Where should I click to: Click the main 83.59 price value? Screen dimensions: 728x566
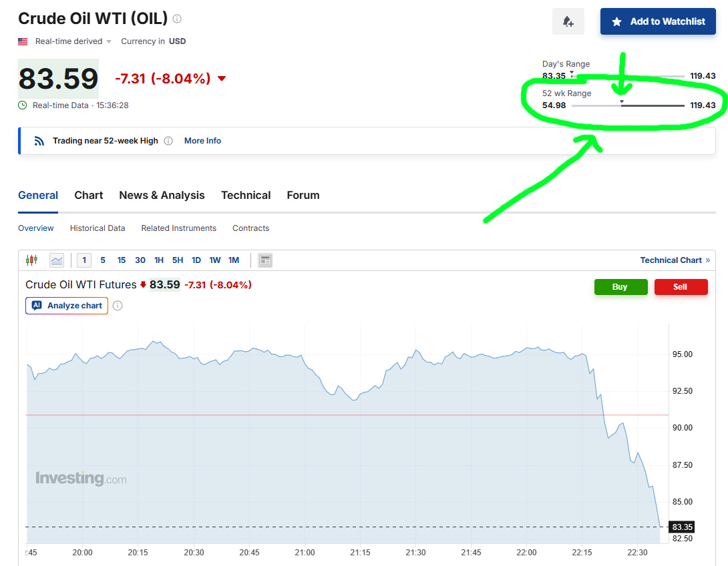(x=59, y=78)
